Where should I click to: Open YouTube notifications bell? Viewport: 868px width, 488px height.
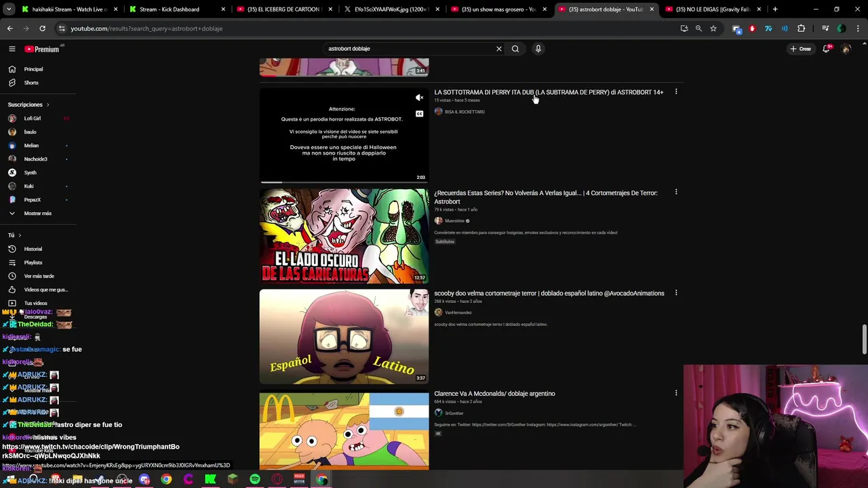click(826, 49)
